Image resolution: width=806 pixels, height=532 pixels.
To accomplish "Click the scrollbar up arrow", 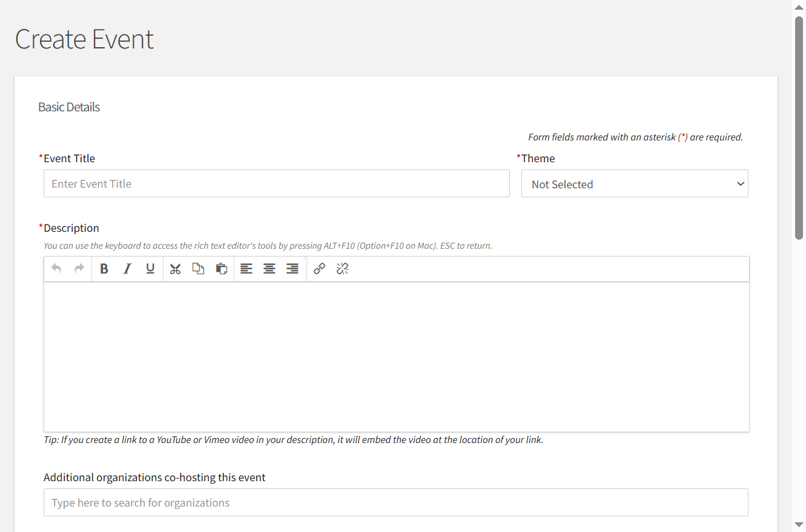I will click(799, 7).
